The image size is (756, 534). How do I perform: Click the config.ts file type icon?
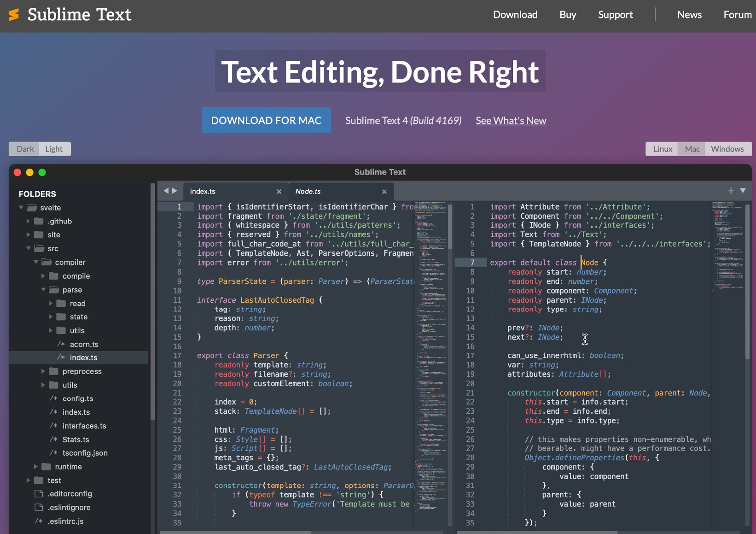pos(54,399)
